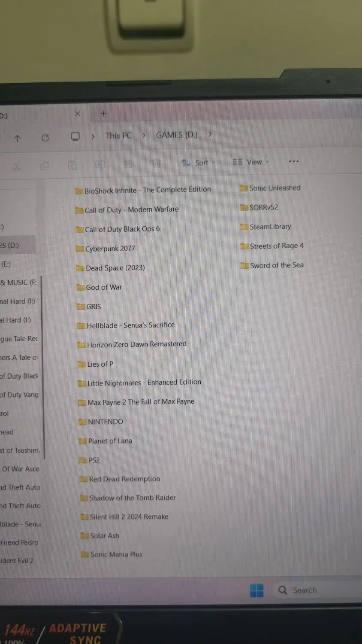Select Max Payne 2 The Fall folder
Viewport: 362px width, 644px height.
click(x=136, y=402)
